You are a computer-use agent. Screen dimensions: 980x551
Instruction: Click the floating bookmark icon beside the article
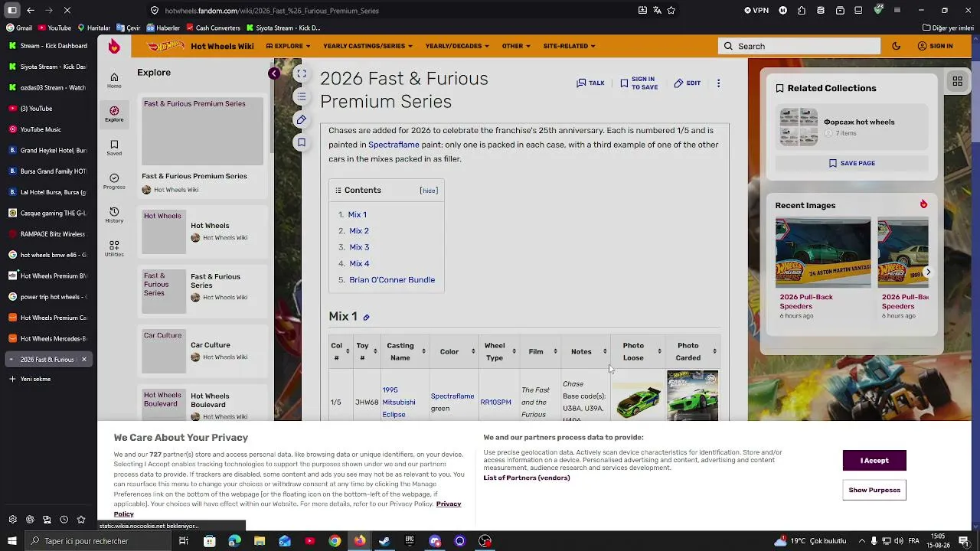302,142
